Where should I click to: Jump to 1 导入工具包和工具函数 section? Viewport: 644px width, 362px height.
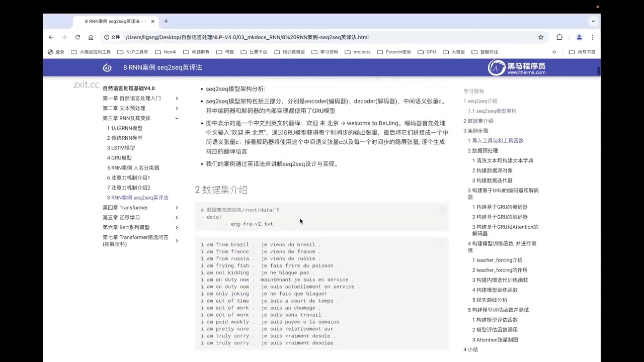point(496,141)
